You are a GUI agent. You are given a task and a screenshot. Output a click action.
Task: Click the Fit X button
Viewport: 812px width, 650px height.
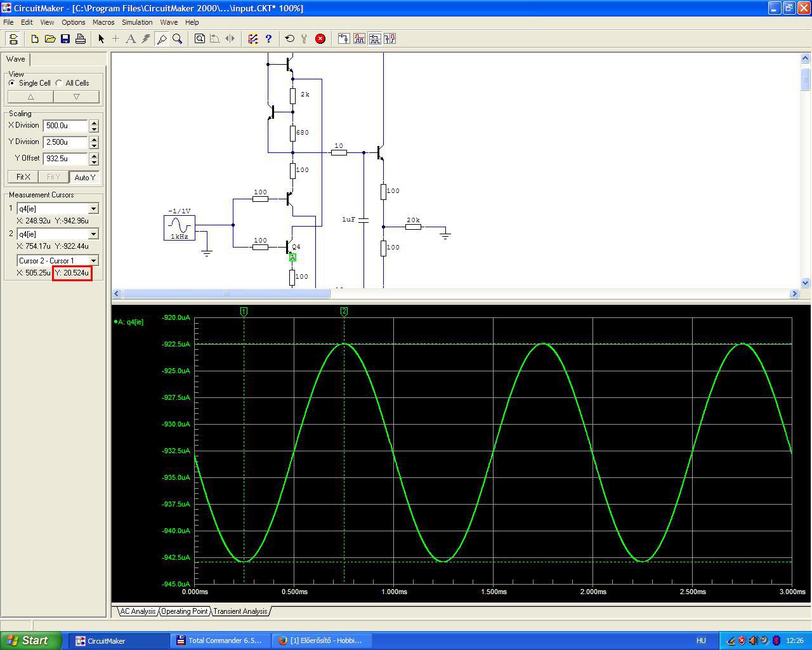click(23, 177)
